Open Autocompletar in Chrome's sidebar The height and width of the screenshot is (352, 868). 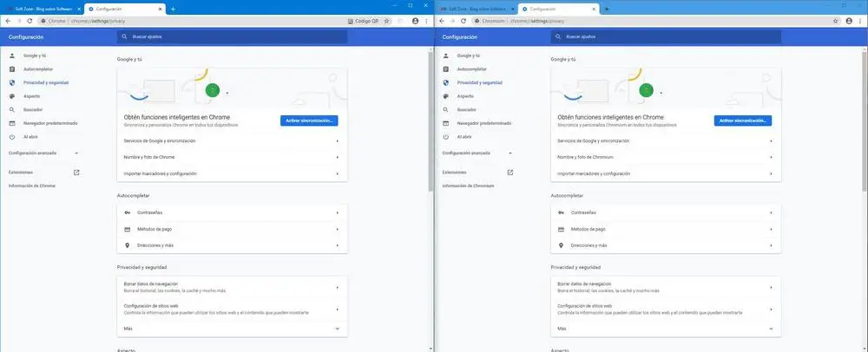click(38, 69)
